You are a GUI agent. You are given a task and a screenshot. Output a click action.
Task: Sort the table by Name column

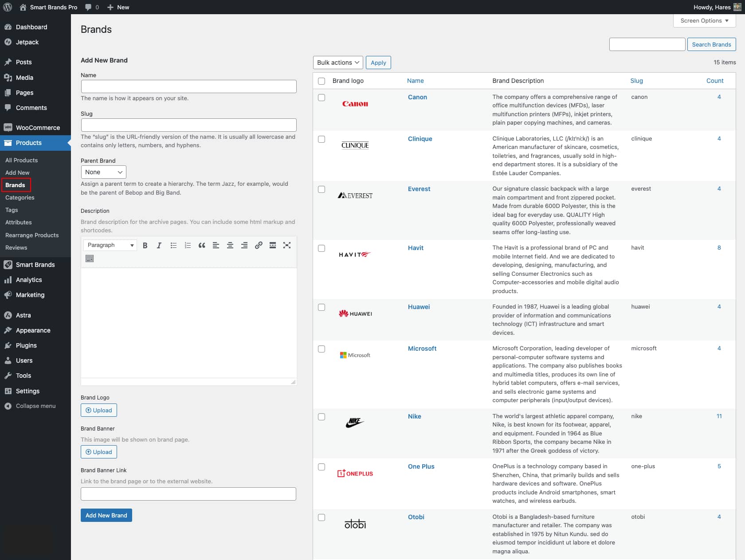[x=416, y=81]
